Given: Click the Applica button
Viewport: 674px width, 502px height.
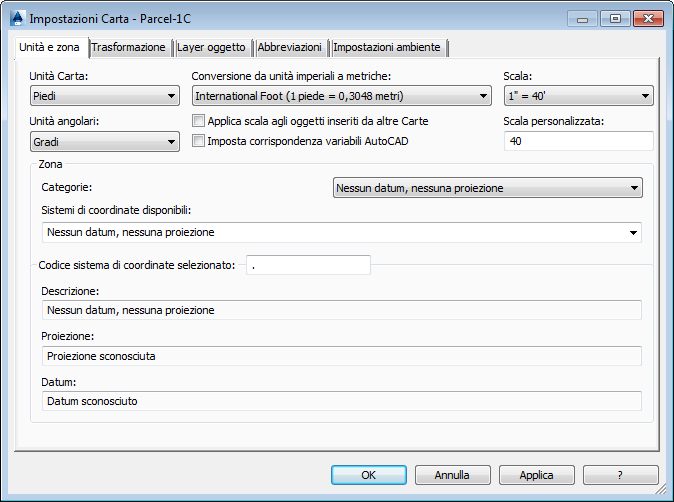Looking at the screenshot, I should point(536,475).
